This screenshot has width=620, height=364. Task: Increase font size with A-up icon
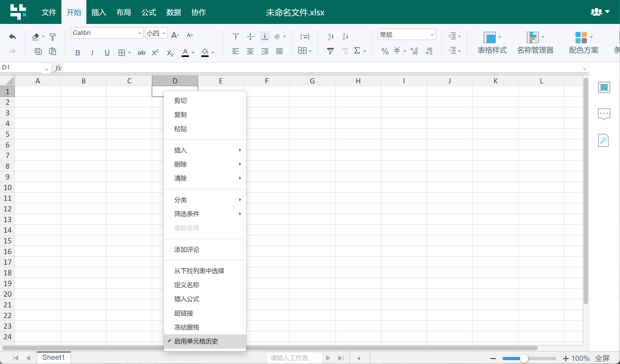[x=175, y=35]
